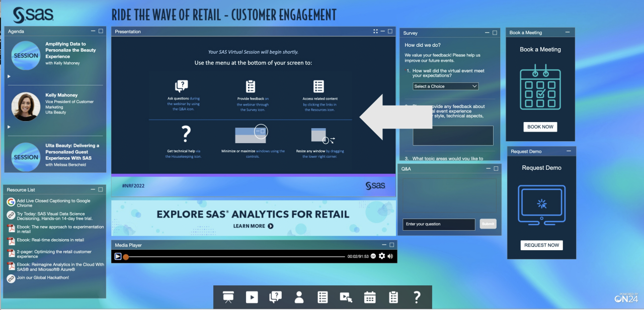
Task: Maximize the Q&A window
Action: pyautogui.click(x=496, y=168)
